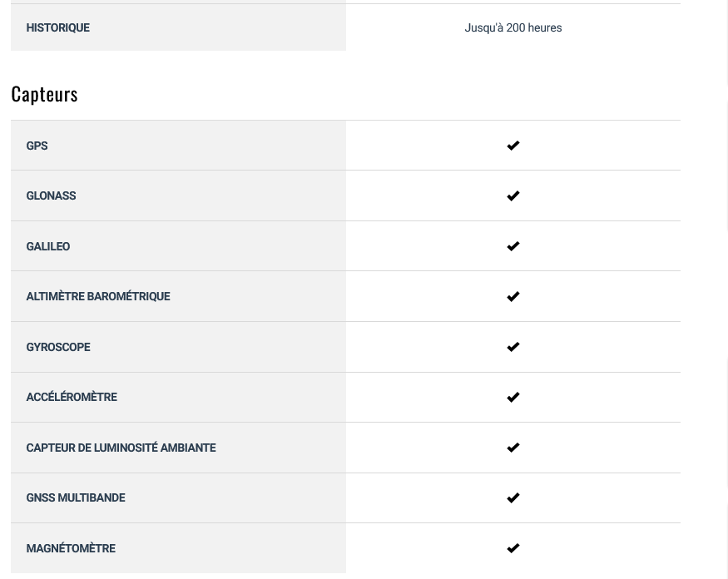728x579 pixels.
Task: Click the HISTORIQUE row label
Action: 57,27
